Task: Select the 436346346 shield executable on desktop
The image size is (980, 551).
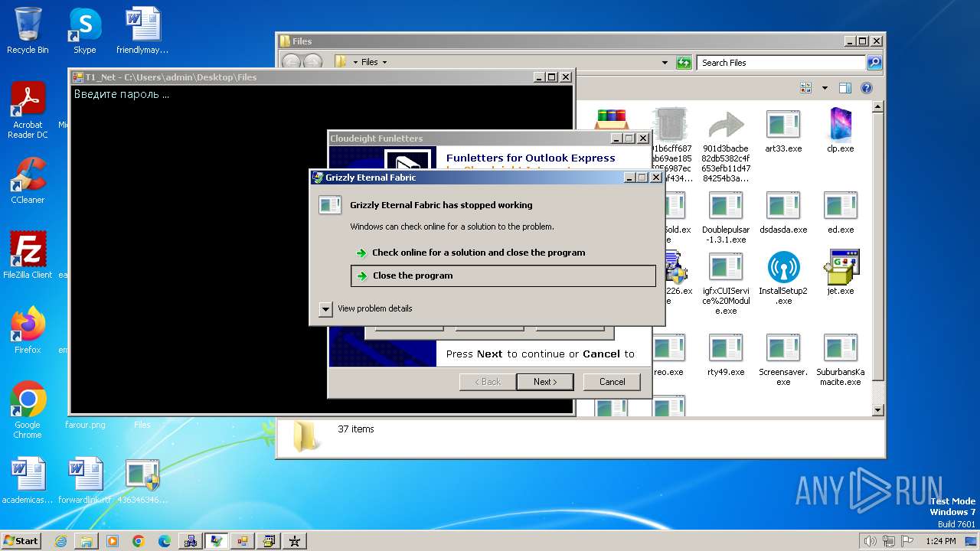Action: point(142,481)
